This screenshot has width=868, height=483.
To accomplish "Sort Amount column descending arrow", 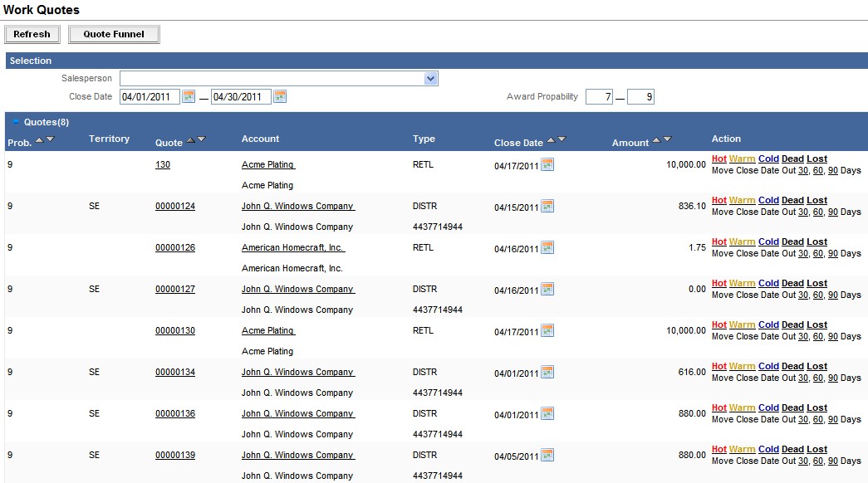I will click(667, 139).
